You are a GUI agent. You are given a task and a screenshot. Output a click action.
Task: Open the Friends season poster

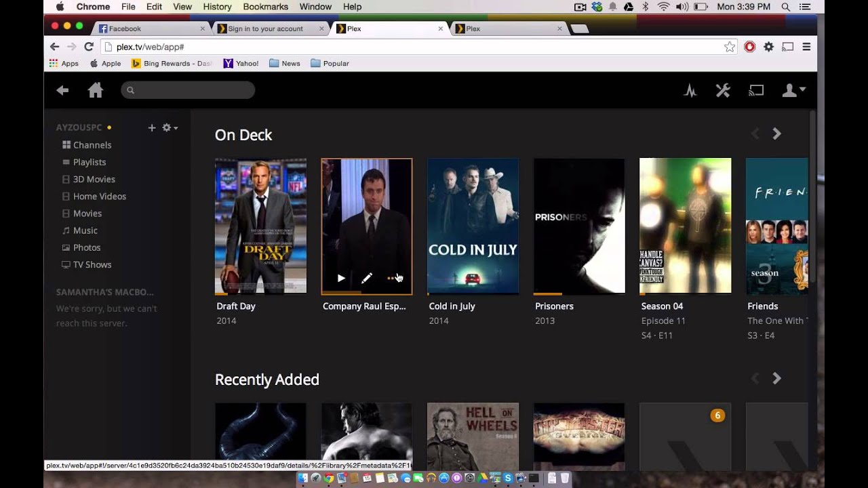tap(777, 226)
